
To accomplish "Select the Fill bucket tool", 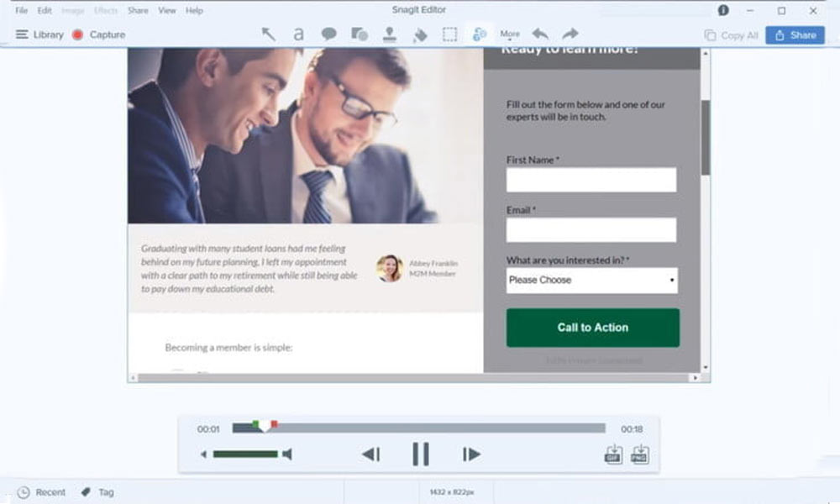I will 420,34.
